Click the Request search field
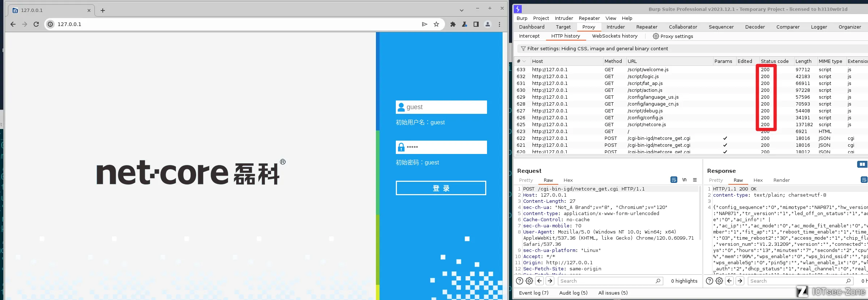The width and height of the screenshot is (868, 300). pyautogui.click(x=610, y=281)
